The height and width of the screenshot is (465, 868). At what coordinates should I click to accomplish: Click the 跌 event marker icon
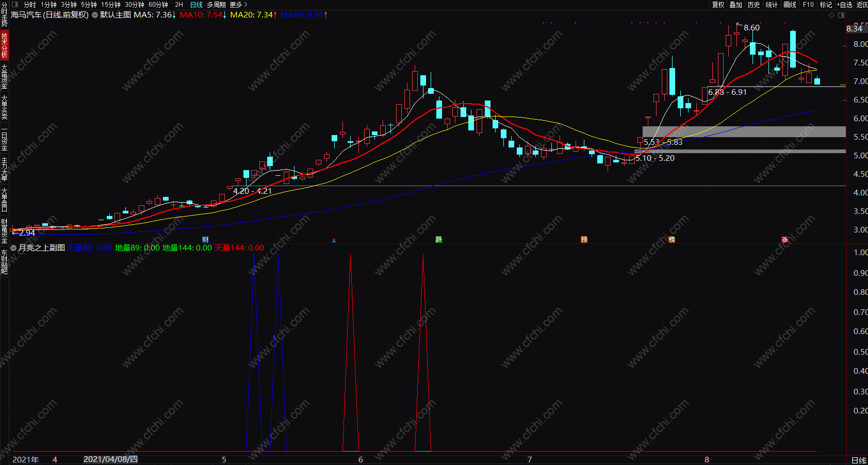[439, 240]
